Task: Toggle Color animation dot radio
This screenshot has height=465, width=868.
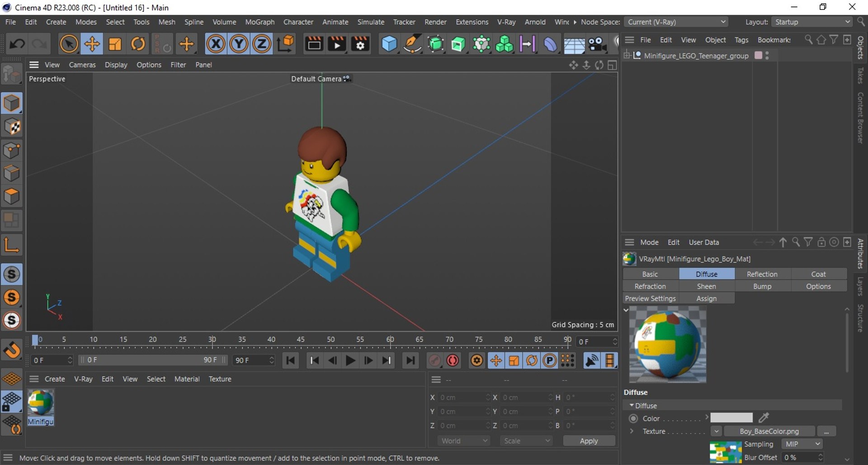Action: pos(633,418)
